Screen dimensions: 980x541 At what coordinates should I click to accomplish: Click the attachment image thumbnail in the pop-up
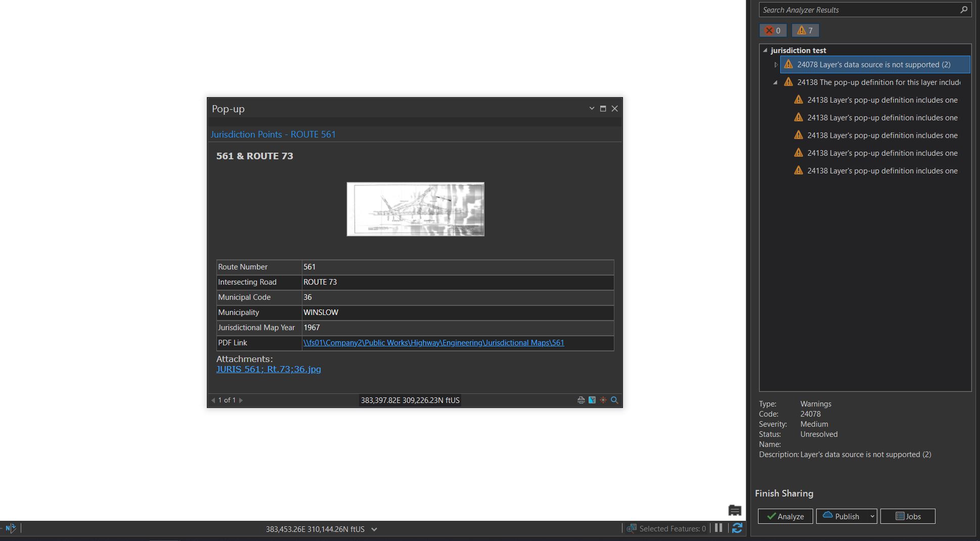(415, 209)
